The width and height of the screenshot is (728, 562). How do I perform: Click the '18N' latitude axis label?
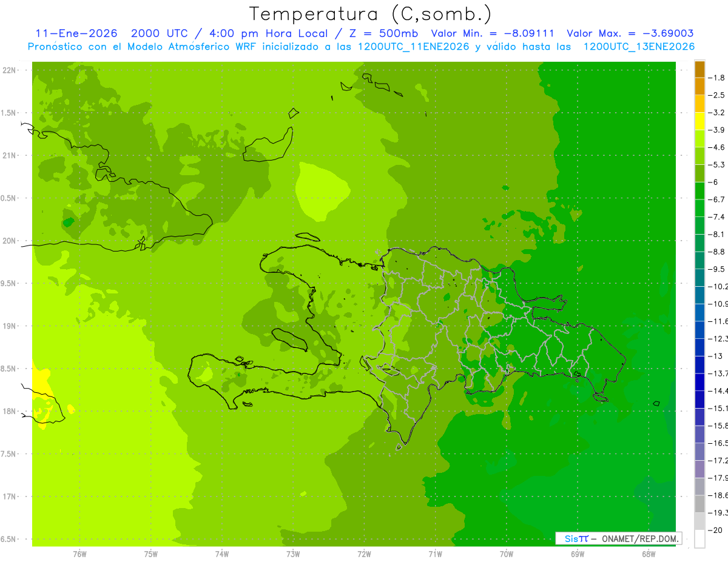tap(10, 411)
